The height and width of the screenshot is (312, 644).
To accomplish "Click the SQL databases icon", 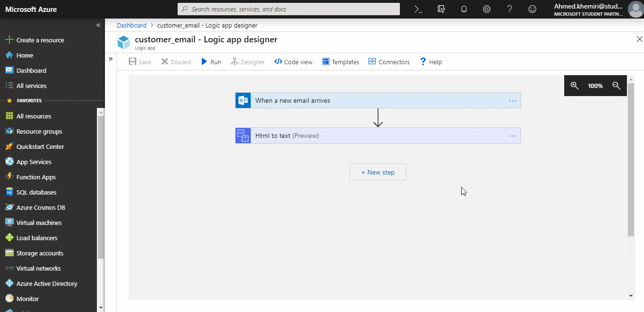I will 9,192.
